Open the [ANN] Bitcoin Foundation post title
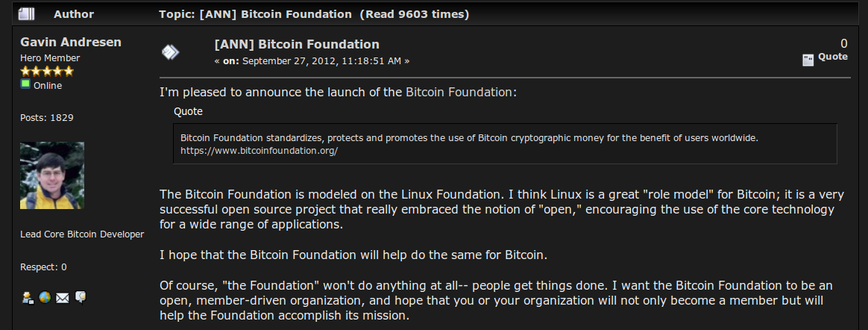Image resolution: width=868 pixels, height=330 pixels. coord(297,44)
